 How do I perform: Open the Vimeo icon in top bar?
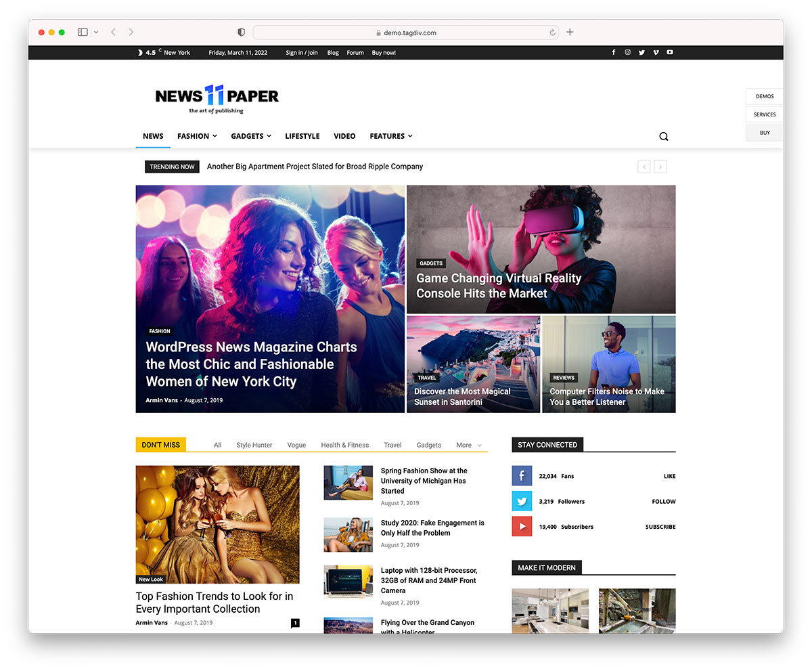coord(656,52)
